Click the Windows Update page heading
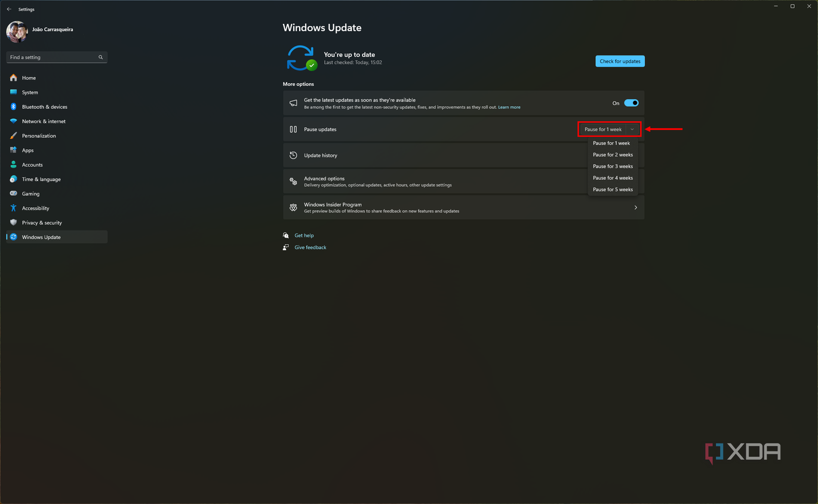818x504 pixels. pyautogui.click(x=322, y=28)
